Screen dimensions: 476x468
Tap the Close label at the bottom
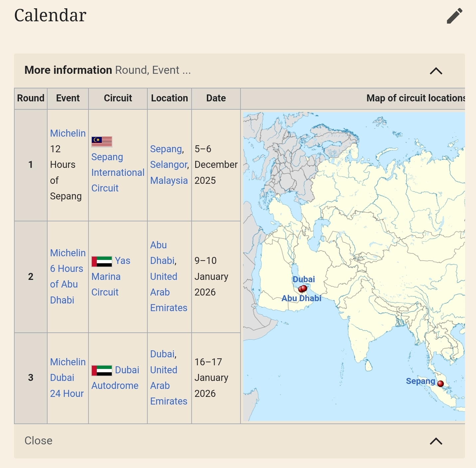click(x=38, y=441)
